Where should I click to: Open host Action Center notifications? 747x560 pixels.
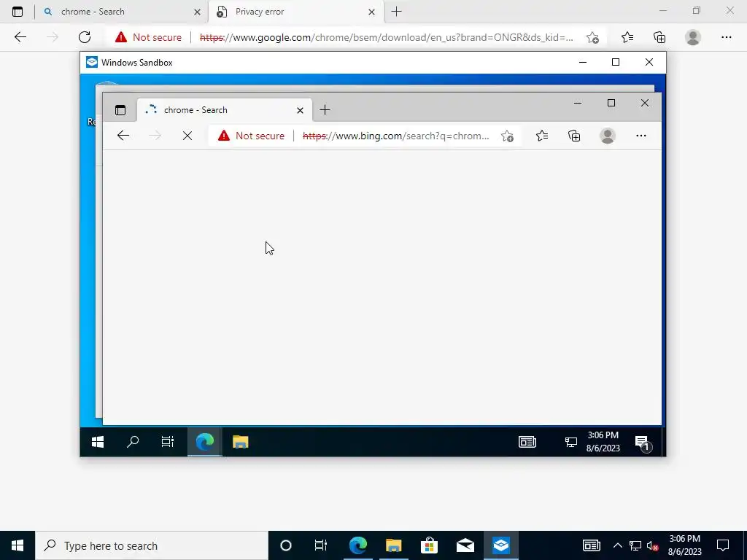pyautogui.click(x=723, y=545)
